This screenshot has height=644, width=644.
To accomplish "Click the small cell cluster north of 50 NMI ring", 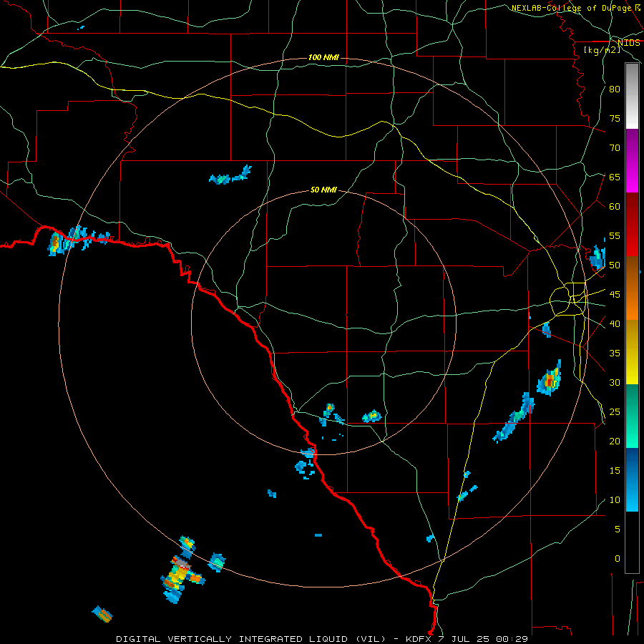I will (x=230, y=175).
